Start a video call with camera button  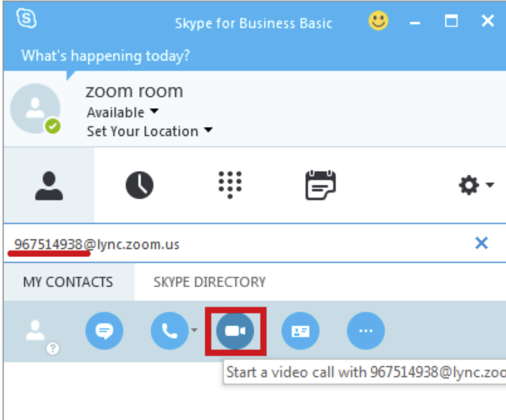[235, 331]
